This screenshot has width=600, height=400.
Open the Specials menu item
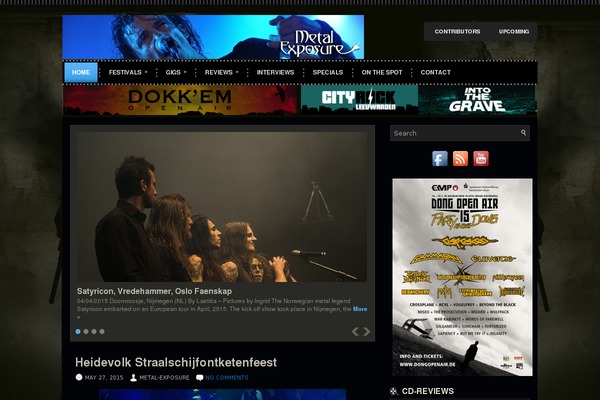[x=328, y=72]
